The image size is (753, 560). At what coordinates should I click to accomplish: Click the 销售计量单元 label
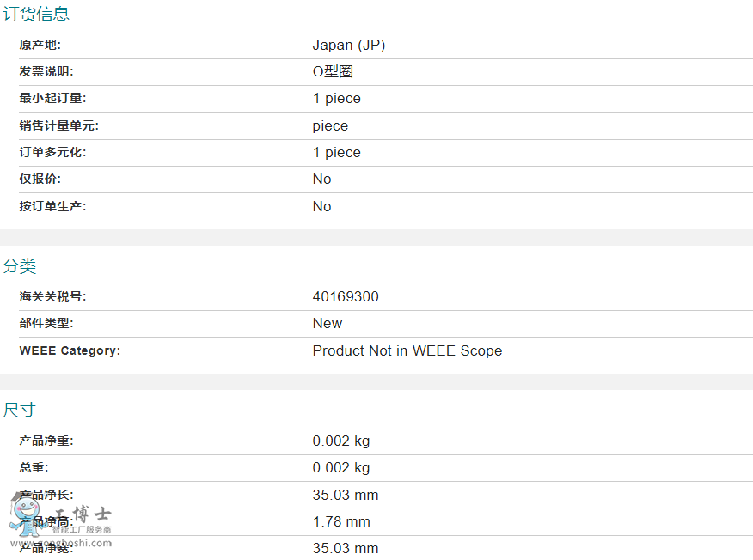[x=59, y=125]
